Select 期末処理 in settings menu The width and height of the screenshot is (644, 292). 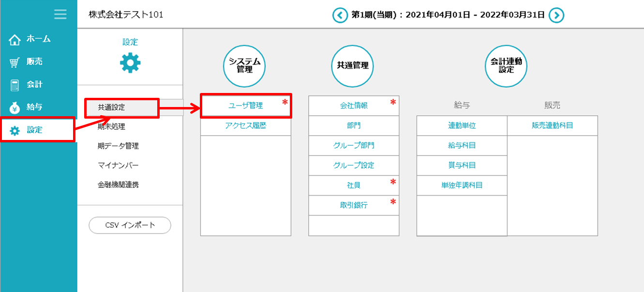coord(111,127)
